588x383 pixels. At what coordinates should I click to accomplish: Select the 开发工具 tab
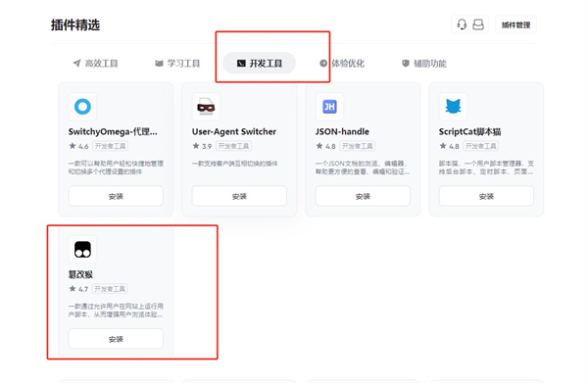[259, 64]
